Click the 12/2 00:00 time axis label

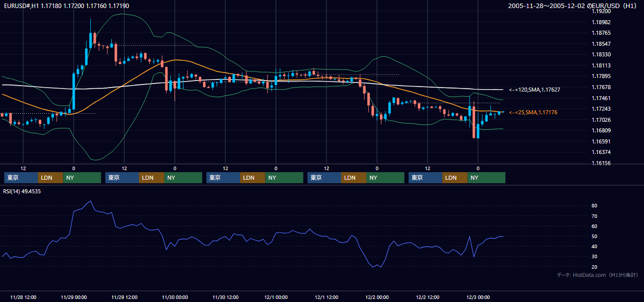pyautogui.click(x=377, y=297)
